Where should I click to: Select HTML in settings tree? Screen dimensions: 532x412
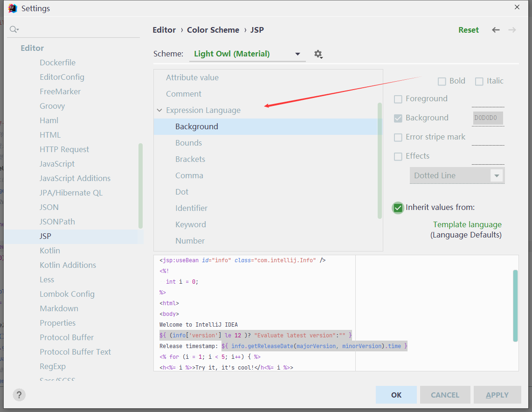coord(50,135)
